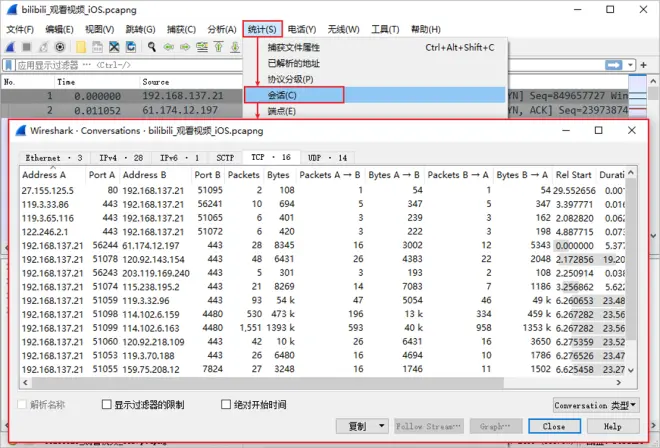Sort by Bytes column header
Image resolution: width=660 pixels, height=448 pixels.
coord(278,175)
